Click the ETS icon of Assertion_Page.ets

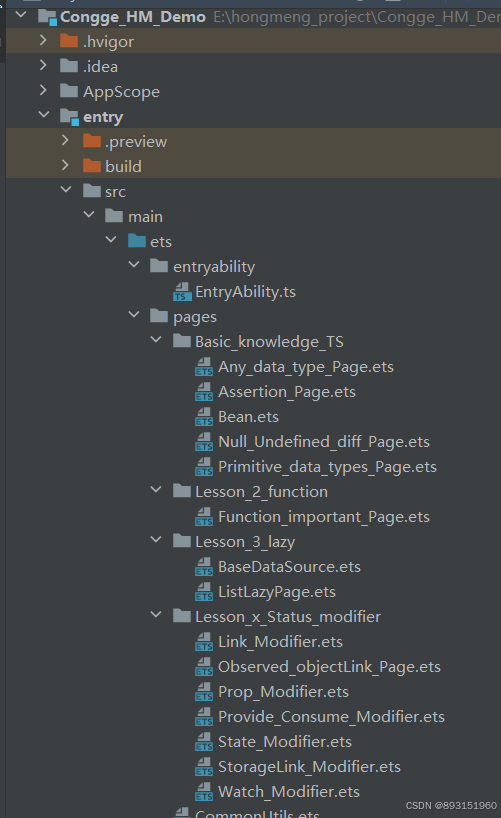point(204,392)
